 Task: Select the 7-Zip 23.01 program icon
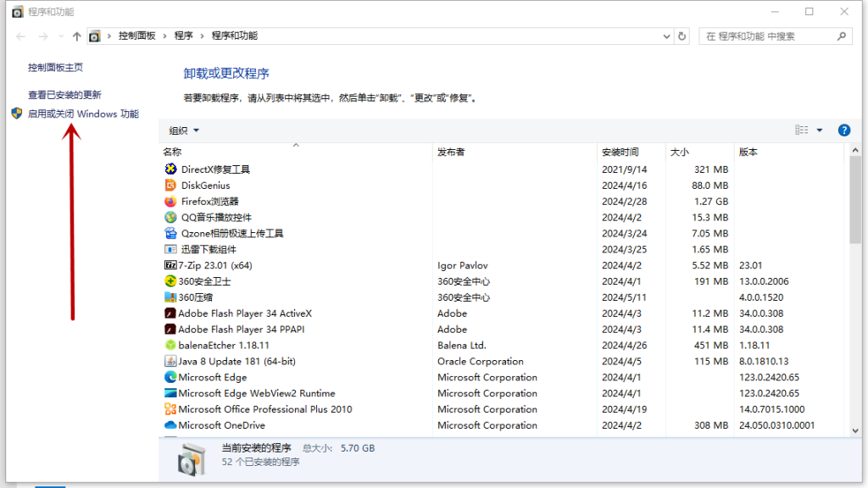(x=170, y=265)
